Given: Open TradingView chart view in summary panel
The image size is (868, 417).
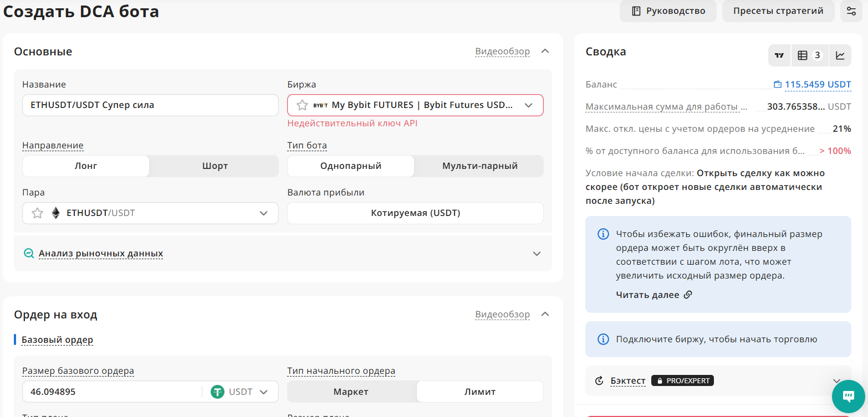Looking at the screenshot, I should [779, 55].
